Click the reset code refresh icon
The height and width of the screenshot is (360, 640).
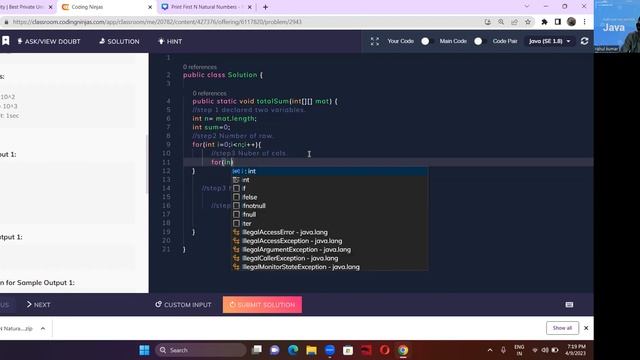[584, 41]
